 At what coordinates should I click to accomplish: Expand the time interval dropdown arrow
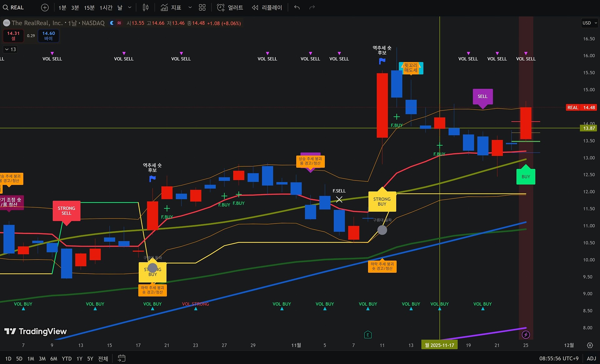click(x=130, y=7)
